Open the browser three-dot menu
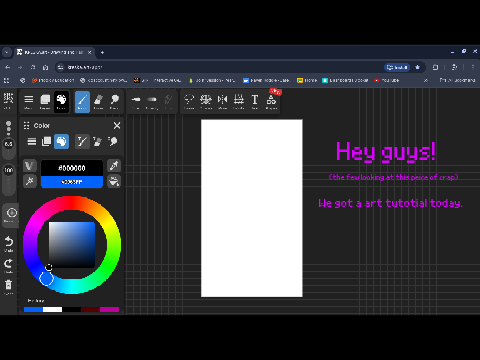The image size is (480, 360). [473, 67]
